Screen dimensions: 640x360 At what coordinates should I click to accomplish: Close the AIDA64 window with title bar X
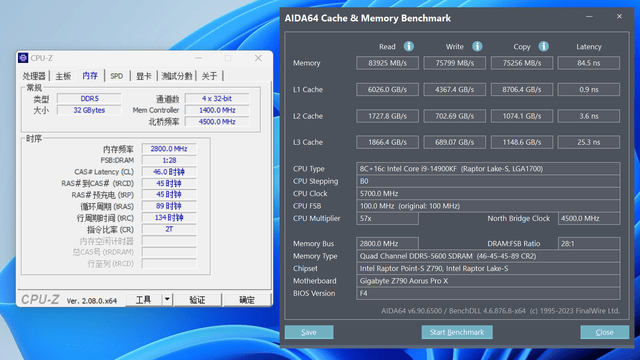click(x=619, y=17)
